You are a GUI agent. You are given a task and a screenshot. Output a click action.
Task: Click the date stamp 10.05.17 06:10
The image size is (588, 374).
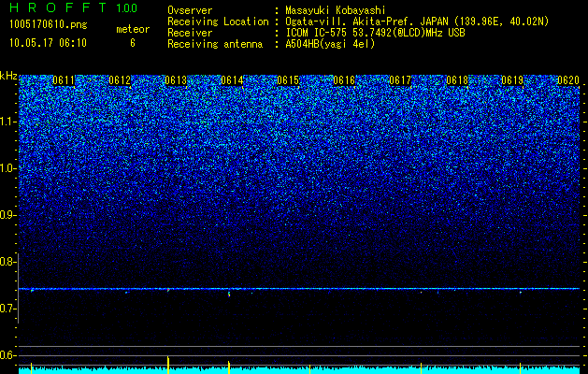(48, 43)
